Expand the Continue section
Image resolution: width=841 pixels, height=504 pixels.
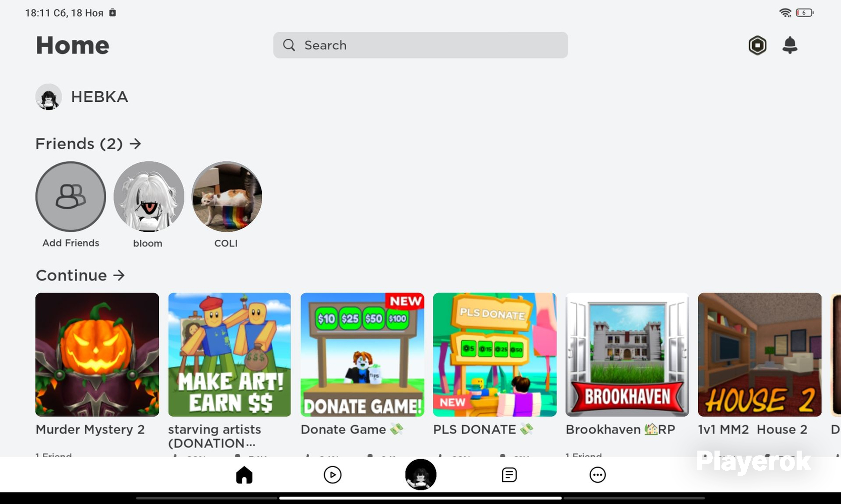pyautogui.click(x=80, y=276)
